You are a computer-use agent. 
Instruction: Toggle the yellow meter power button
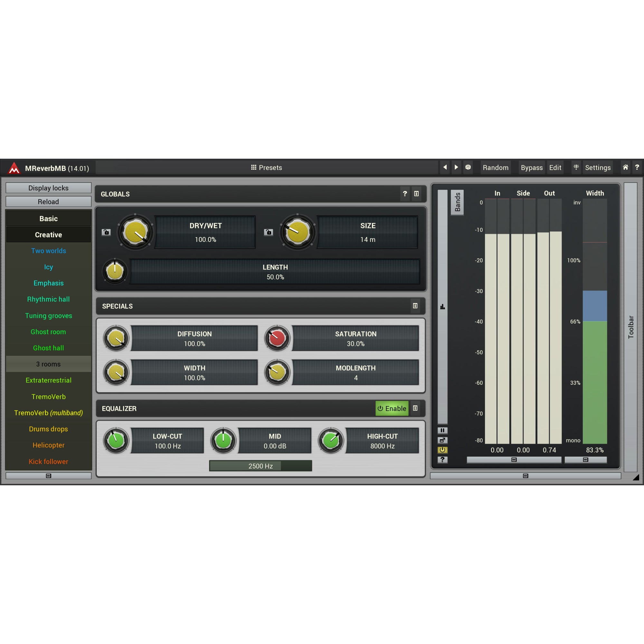442,450
